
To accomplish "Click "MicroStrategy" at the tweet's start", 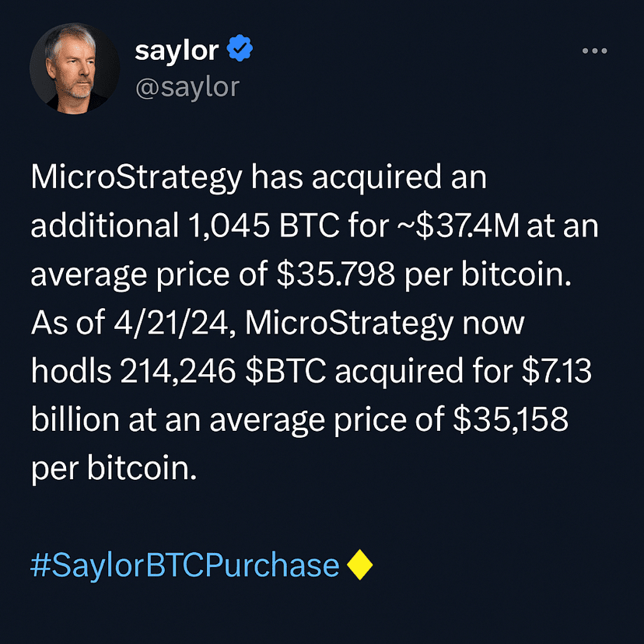I will click(x=136, y=179).
